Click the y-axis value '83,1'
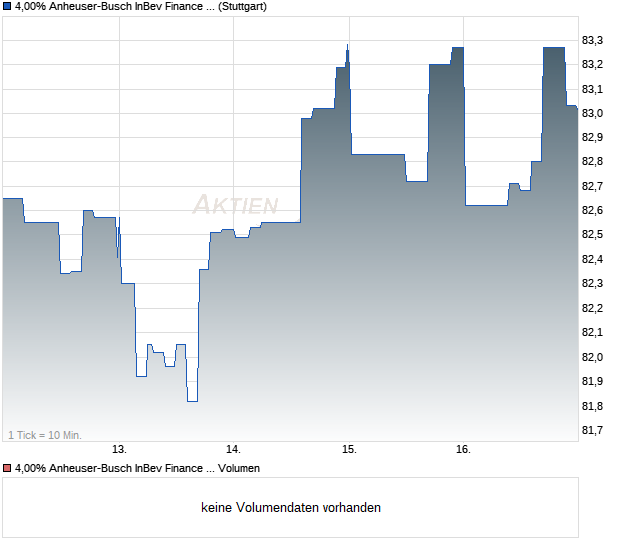The image size is (620, 546). pos(592,89)
